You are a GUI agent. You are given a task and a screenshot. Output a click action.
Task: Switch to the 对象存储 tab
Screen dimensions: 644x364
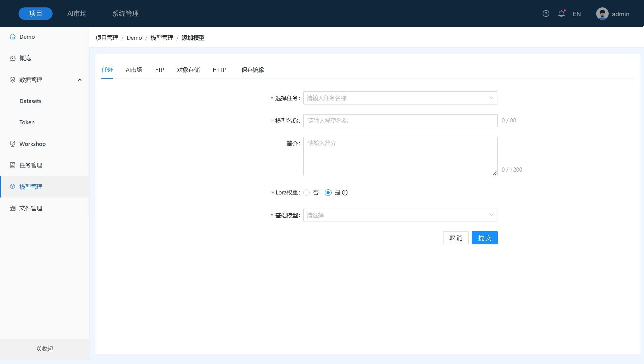[188, 70]
